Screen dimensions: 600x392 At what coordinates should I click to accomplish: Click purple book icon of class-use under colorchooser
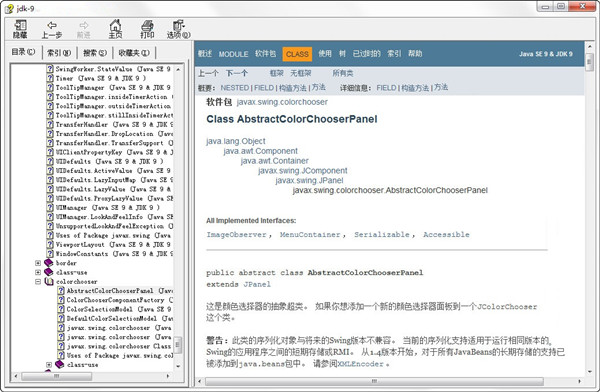click(x=60, y=364)
